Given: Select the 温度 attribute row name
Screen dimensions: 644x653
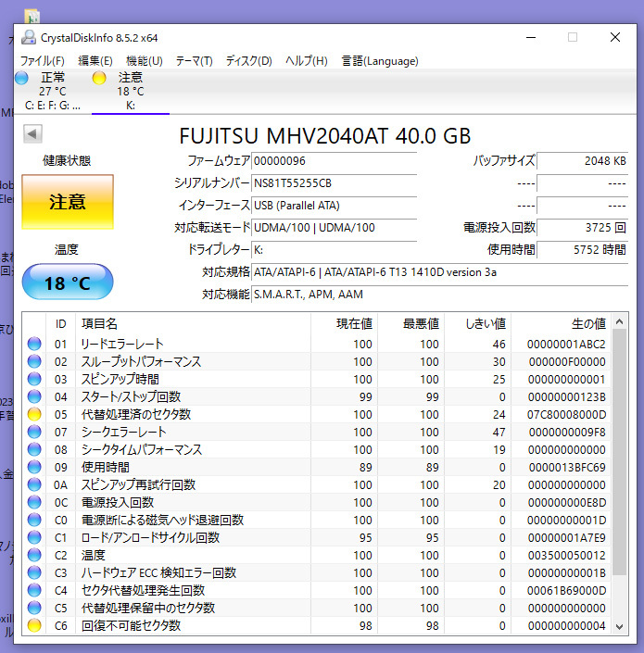Looking at the screenshot, I should pyautogui.click(x=94, y=555).
